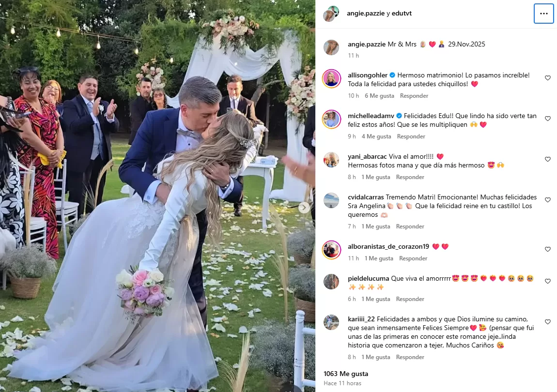Go to next photo with the carousel arrow
This screenshot has width=557, height=392.
coord(304,207)
